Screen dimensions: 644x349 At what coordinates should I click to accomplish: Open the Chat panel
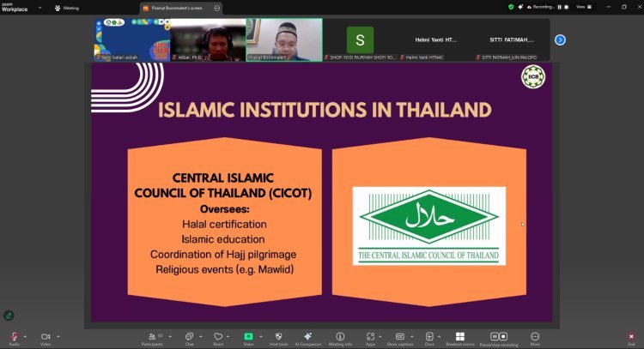point(190,339)
